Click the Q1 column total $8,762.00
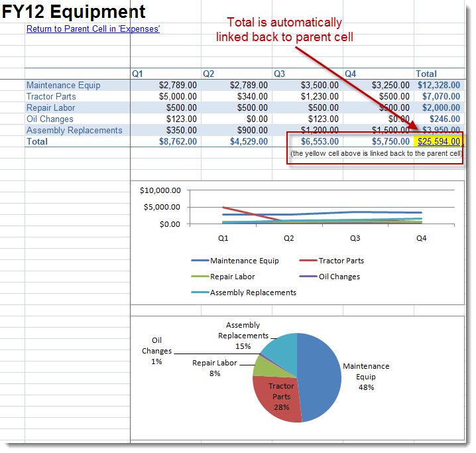The image size is (476, 453). pos(177,141)
